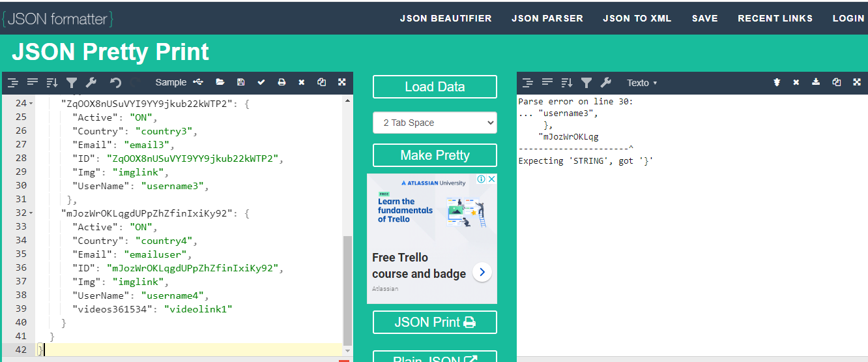Click the filter funnel icon in left editor

(x=72, y=82)
